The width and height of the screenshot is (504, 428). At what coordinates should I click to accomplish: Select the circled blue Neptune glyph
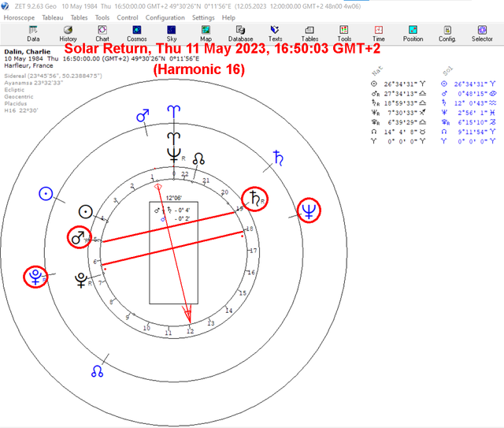[309, 210]
